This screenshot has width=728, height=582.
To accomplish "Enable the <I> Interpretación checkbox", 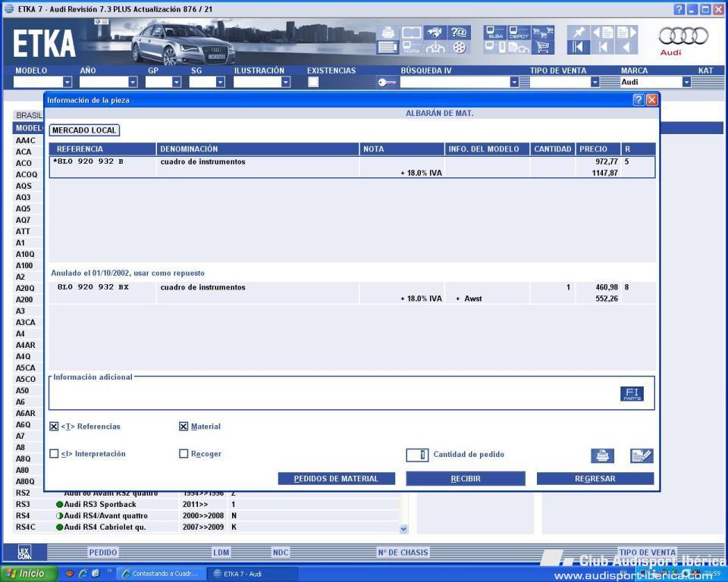I will pyautogui.click(x=54, y=453).
